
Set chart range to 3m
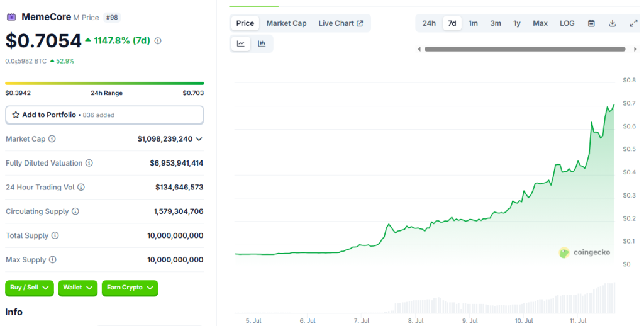(x=496, y=23)
